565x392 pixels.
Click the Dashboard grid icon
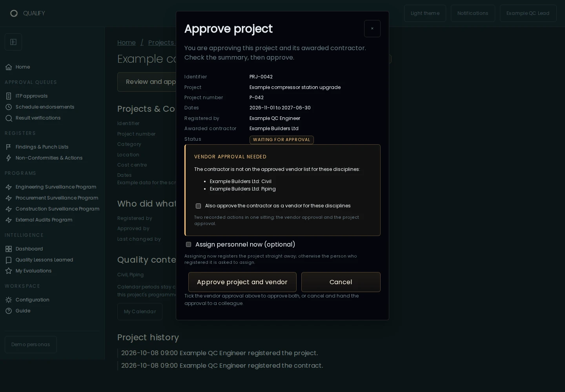tap(9, 249)
